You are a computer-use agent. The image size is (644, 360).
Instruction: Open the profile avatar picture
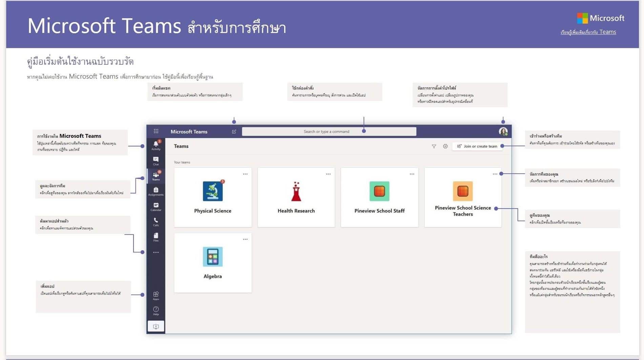(x=503, y=132)
